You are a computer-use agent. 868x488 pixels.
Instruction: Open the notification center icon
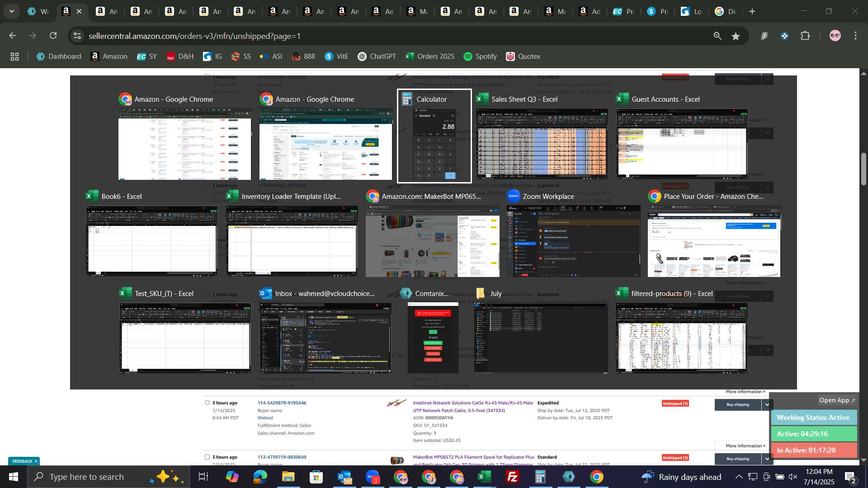point(849,477)
